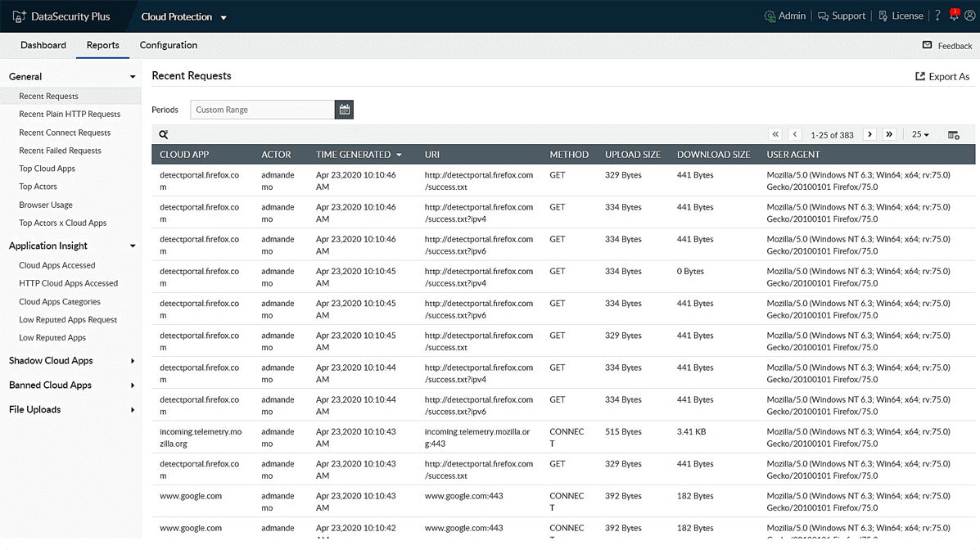The image size is (980, 550).
Task: Click the help question mark icon
Action: click(x=937, y=16)
